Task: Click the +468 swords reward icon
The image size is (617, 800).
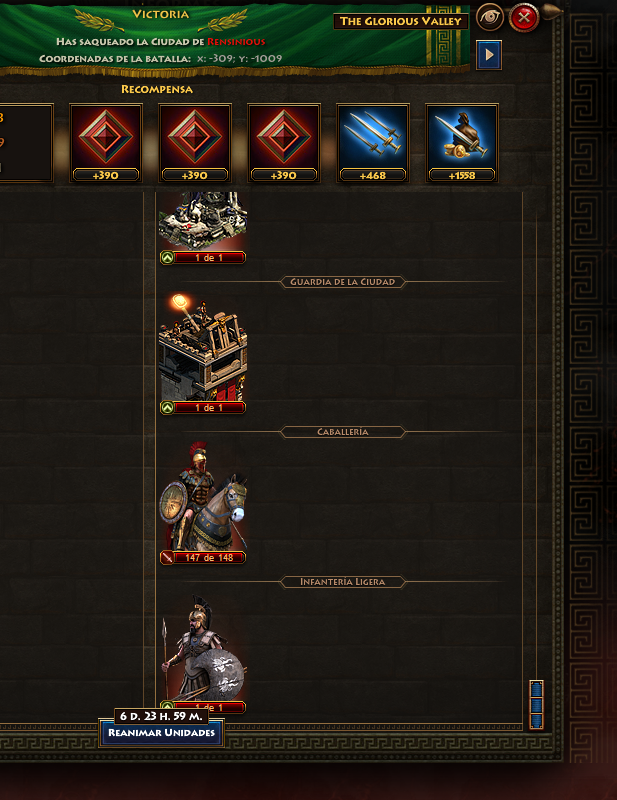Action: (373, 143)
